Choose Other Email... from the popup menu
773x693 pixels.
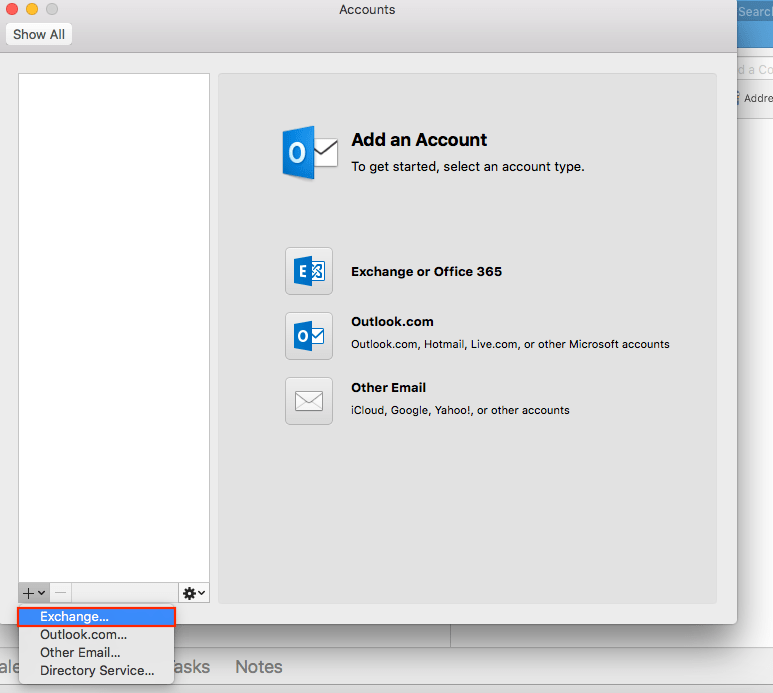point(97,653)
